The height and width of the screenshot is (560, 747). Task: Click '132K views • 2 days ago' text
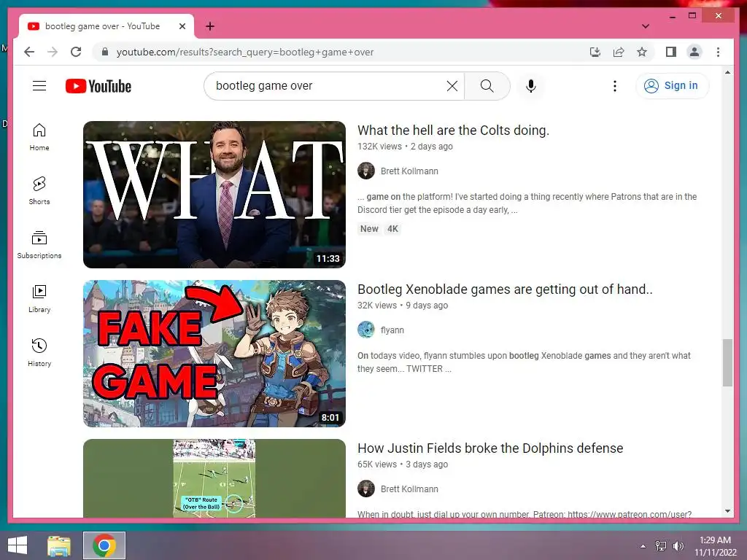(x=405, y=146)
